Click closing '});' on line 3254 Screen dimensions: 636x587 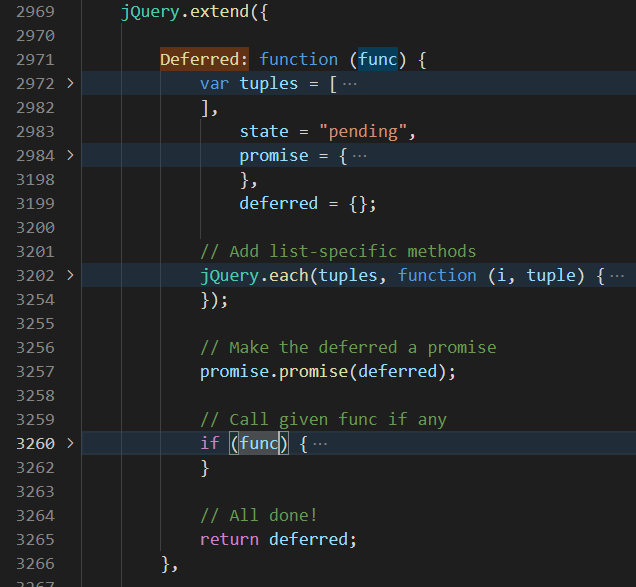pos(214,301)
